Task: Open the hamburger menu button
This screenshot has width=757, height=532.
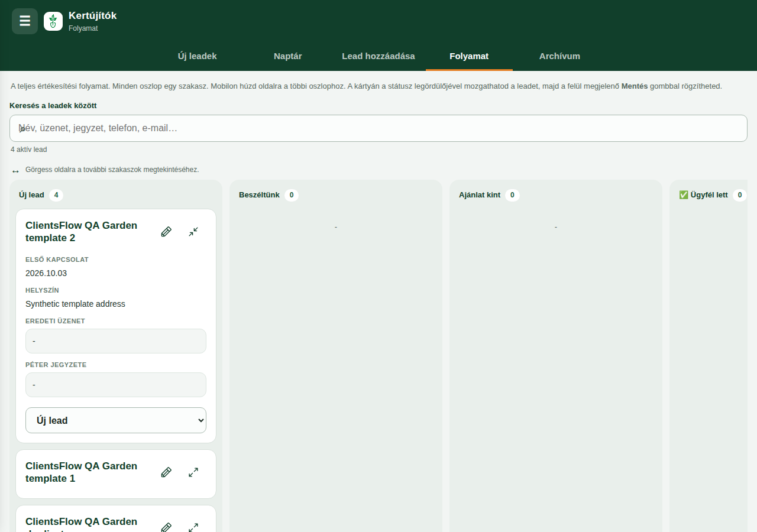Action: [25, 21]
